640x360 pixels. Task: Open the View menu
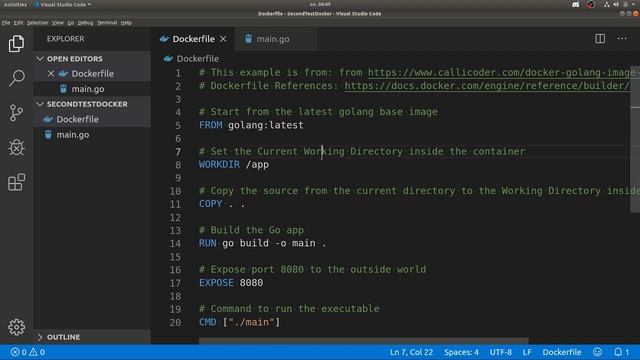[x=58, y=23]
